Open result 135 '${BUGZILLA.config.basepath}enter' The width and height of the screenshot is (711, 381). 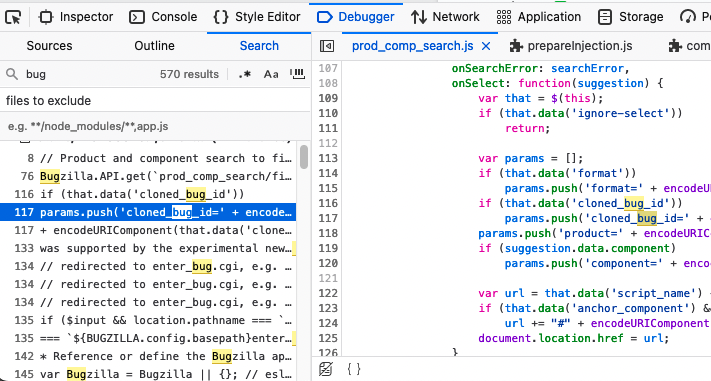click(148, 338)
